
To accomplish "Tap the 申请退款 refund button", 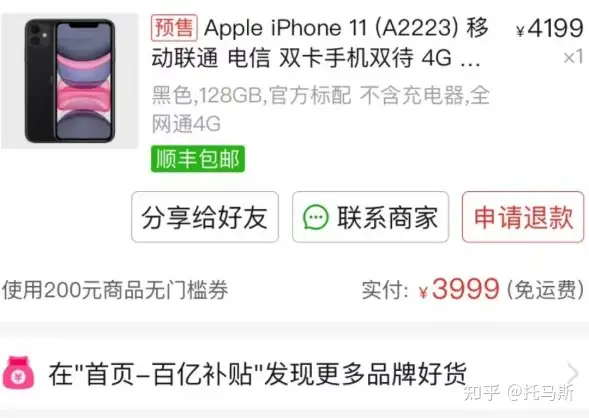I will coord(523,217).
